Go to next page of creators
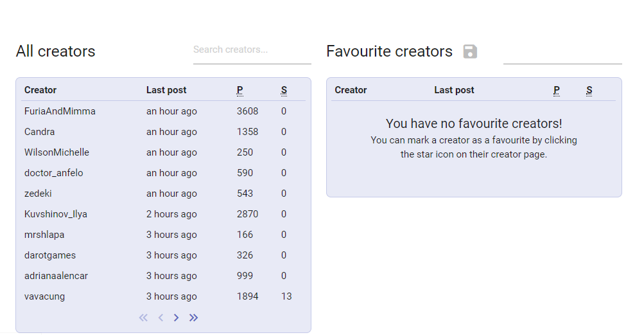This screenshot has height=335, width=644. coord(177,318)
